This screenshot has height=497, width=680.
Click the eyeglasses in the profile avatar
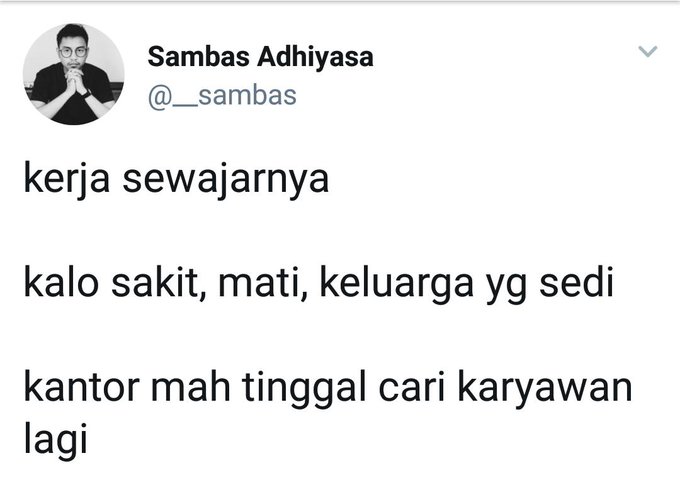click(x=73, y=52)
